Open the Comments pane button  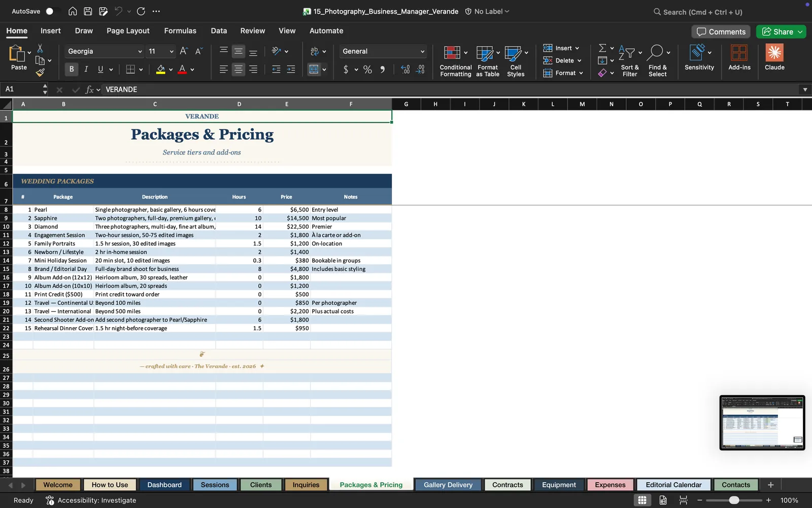click(721, 31)
